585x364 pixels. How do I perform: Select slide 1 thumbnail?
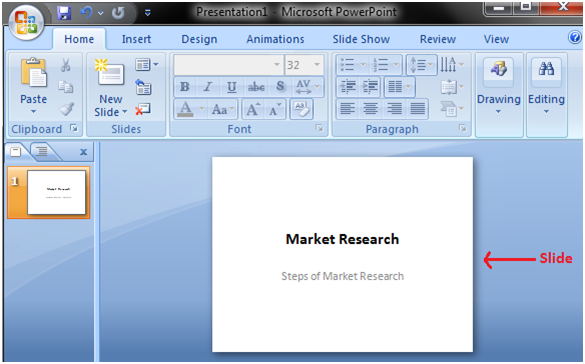(49, 192)
